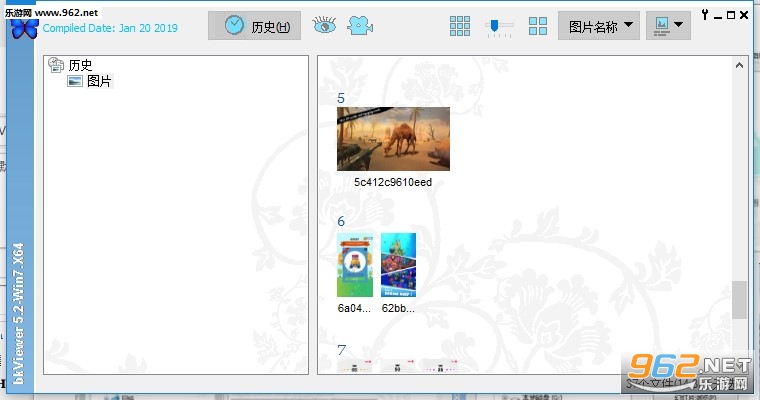Click the butterfly app logo
The width and height of the screenshot is (760, 400).
24,28
